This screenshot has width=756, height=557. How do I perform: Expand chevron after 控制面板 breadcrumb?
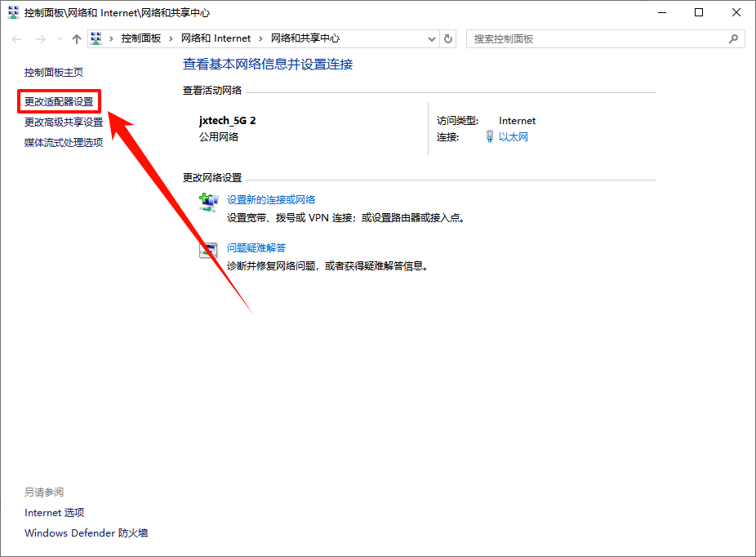[171, 39]
